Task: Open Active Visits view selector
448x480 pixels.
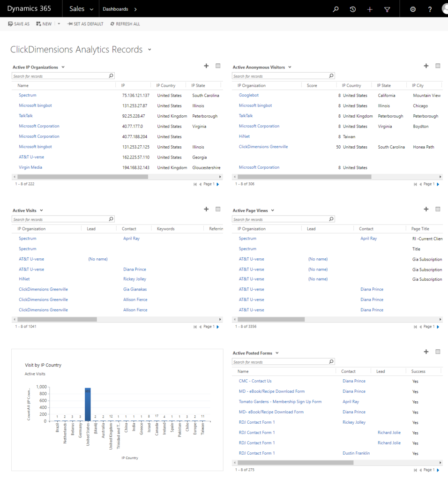Action: (x=41, y=210)
